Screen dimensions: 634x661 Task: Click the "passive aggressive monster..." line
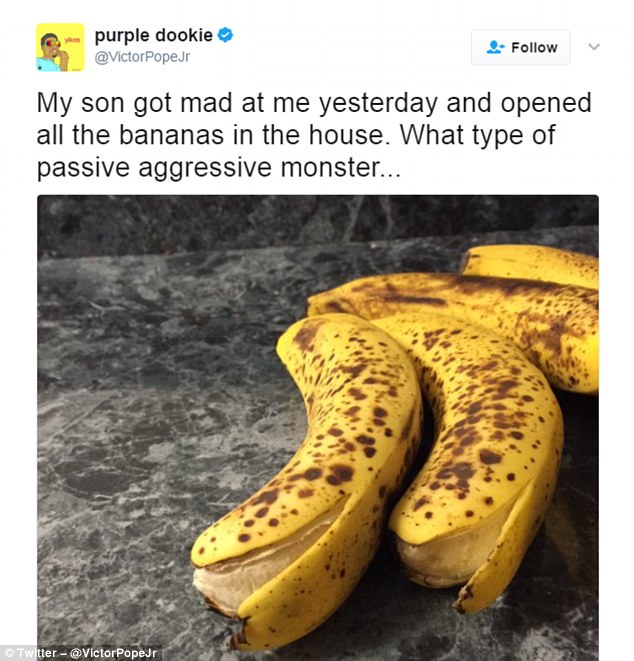219,168
